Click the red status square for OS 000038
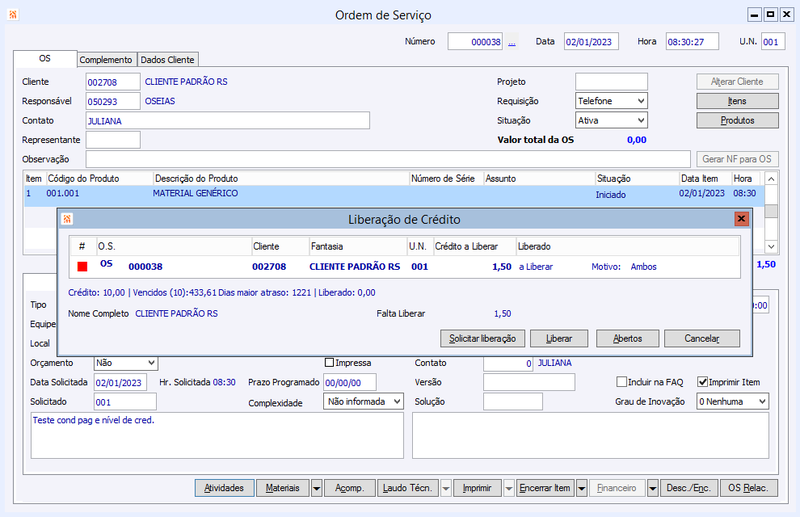 click(83, 267)
